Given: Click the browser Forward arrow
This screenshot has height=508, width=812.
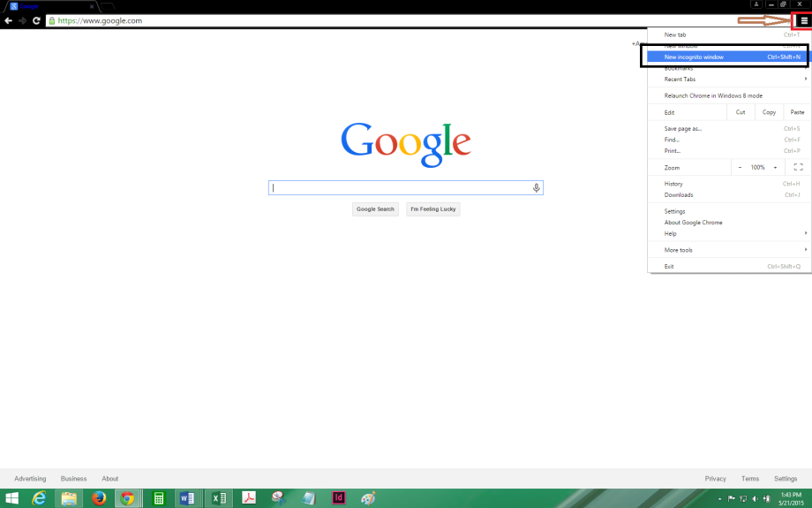Looking at the screenshot, I should pyautogui.click(x=22, y=20).
